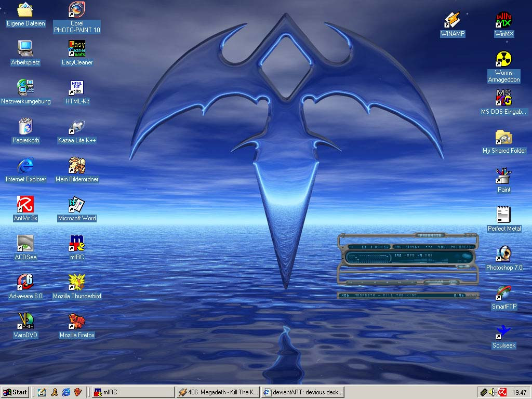The height and width of the screenshot is (399, 532).
Task: Click the volume speaker tray icon
Action: pos(493,392)
